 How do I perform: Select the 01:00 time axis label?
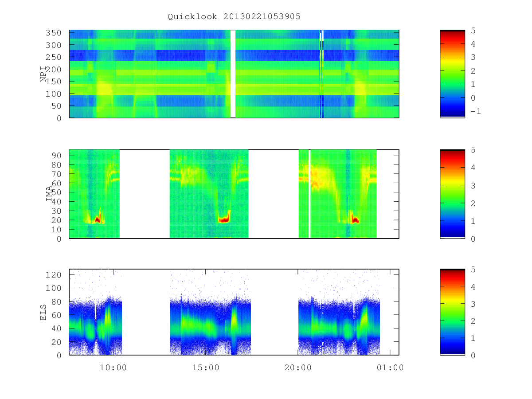pyautogui.click(x=390, y=368)
